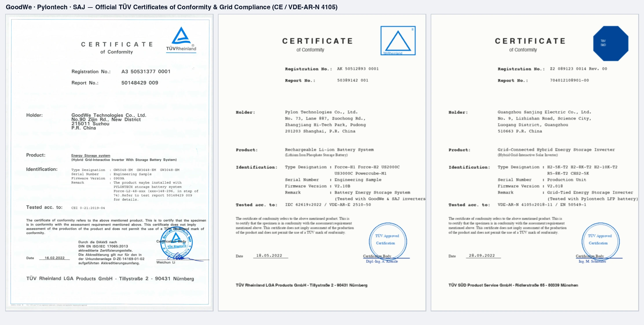The width and height of the screenshot is (644, 325).
Task: Click tested standard IEC 62619:2022 / VDE-AR-E 2510-50
Action: (x=328, y=205)
